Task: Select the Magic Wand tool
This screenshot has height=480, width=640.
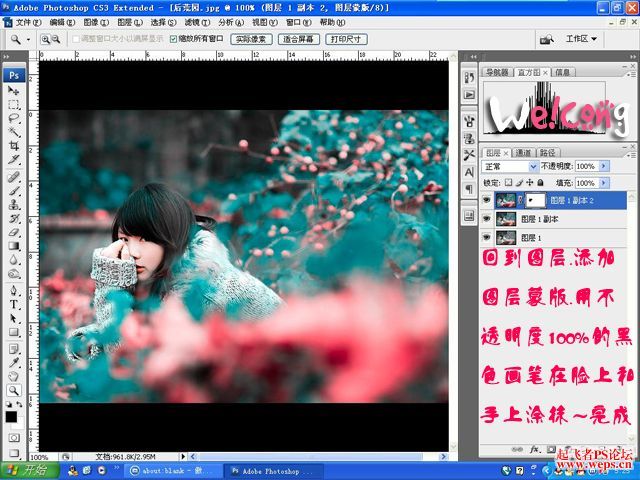Action: [x=14, y=132]
